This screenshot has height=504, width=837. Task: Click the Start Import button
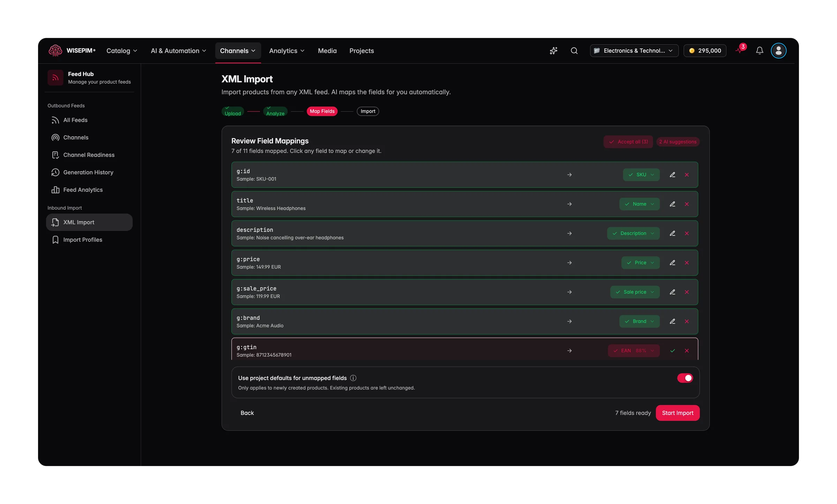click(678, 413)
